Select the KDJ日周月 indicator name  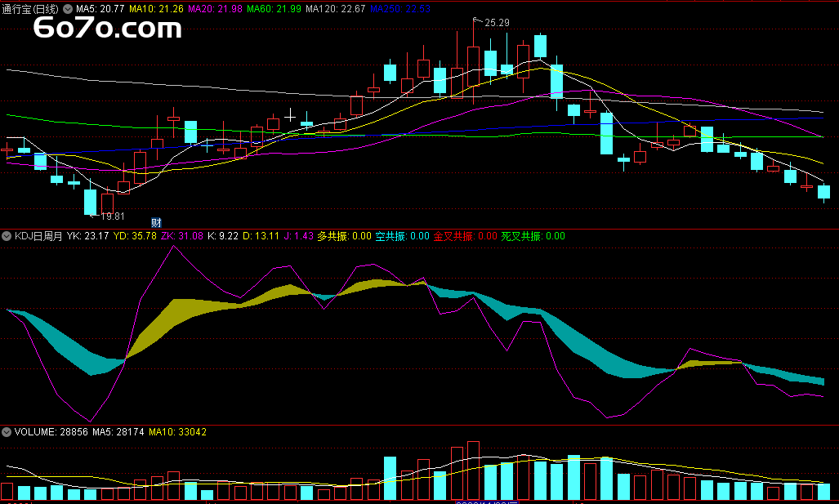[38, 236]
